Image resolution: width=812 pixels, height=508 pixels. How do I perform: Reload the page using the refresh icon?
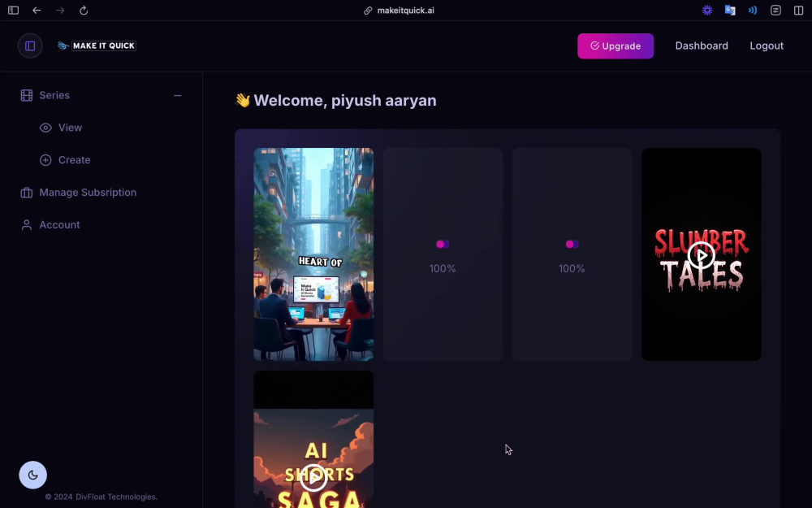[x=84, y=11]
